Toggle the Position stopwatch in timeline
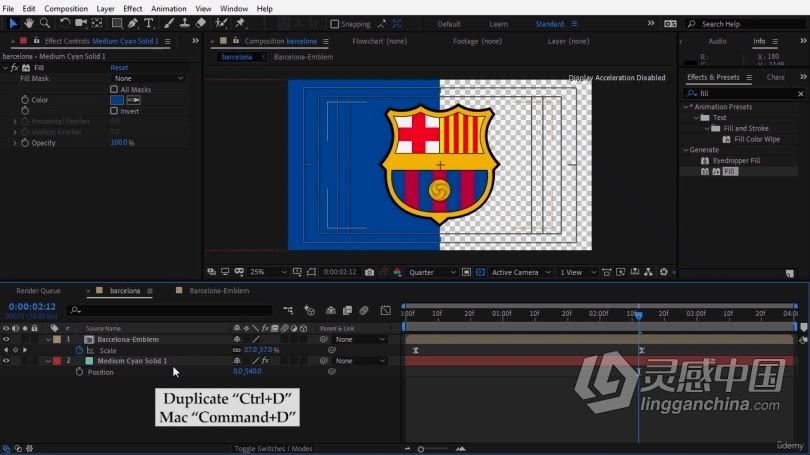The height and width of the screenshot is (455, 810). pos(79,372)
